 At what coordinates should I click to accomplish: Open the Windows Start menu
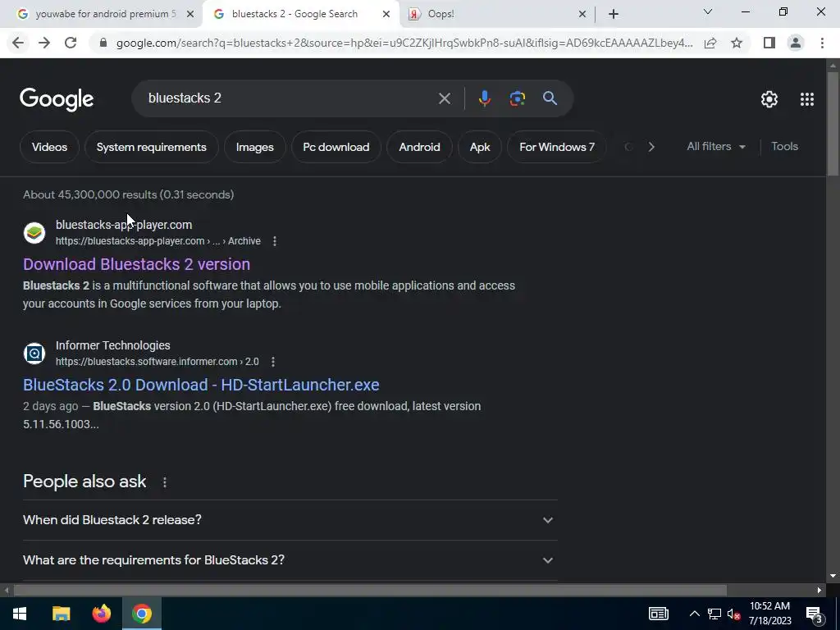pos(20,614)
